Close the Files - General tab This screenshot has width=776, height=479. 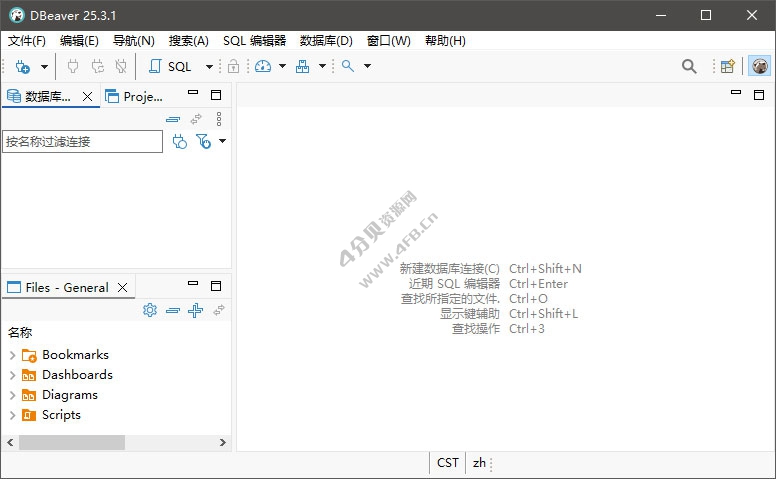tap(123, 287)
